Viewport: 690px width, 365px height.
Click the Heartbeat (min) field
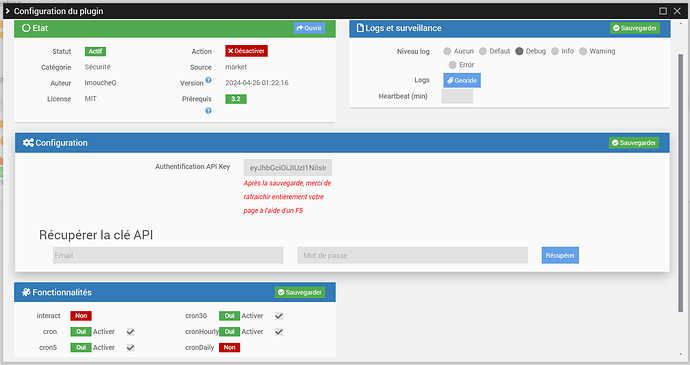pyautogui.click(x=457, y=96)
